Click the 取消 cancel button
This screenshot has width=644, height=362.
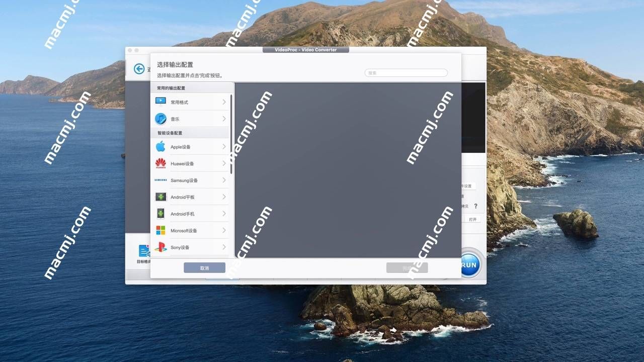(204, 268)
